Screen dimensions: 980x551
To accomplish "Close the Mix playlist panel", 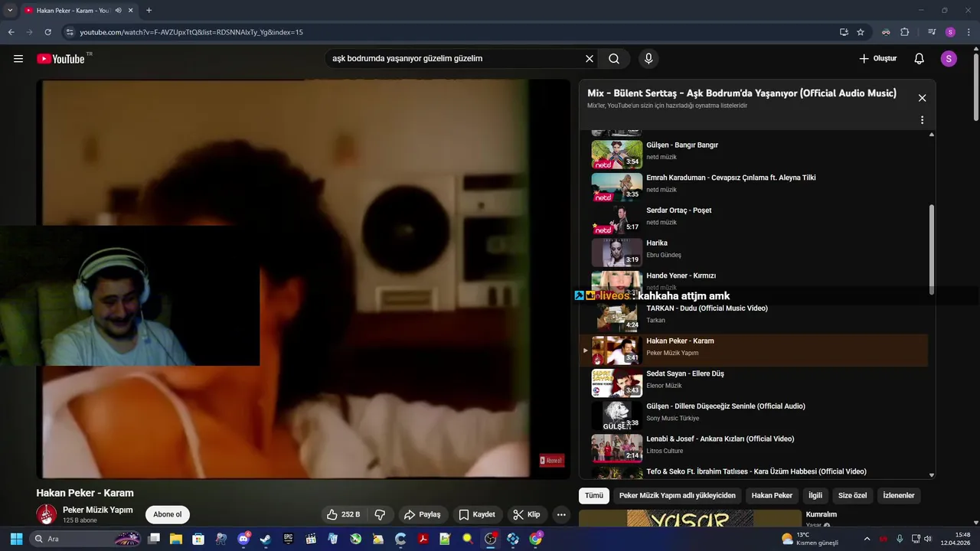I will pyautogui.click(x=922, y=98).
